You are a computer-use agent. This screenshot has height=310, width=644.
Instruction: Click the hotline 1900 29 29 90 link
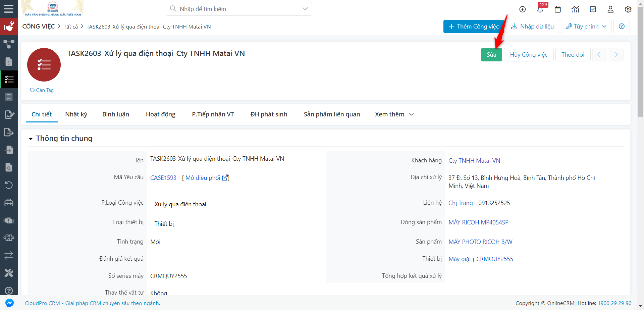click(614, 303)
